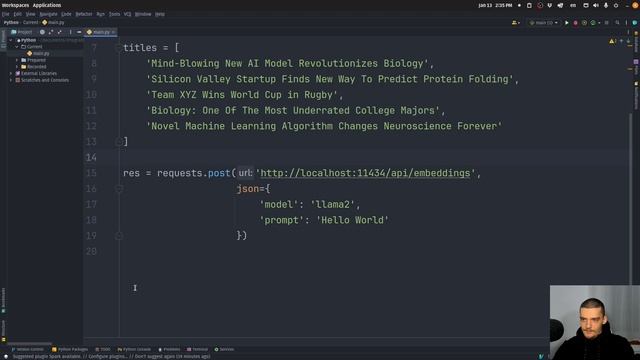Click the 'Hello World' prompt string
The width and height of the screenshot is (640, 360).
tap(353, 220)
